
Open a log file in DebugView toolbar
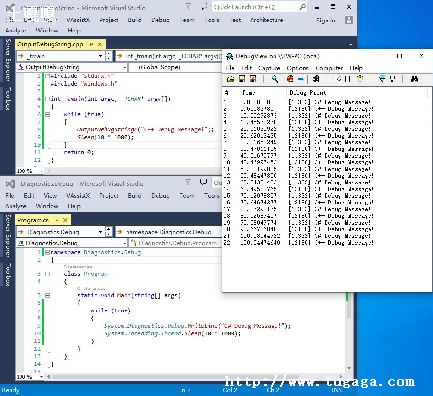click(230, 79)
